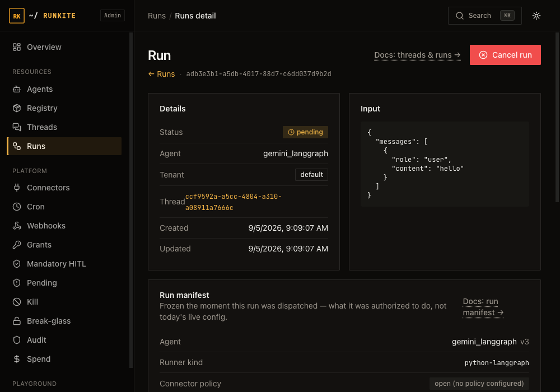The height and width of the screenshot is (392, 560).
Task: Click the Spend dollar icon
Action: 17,359
